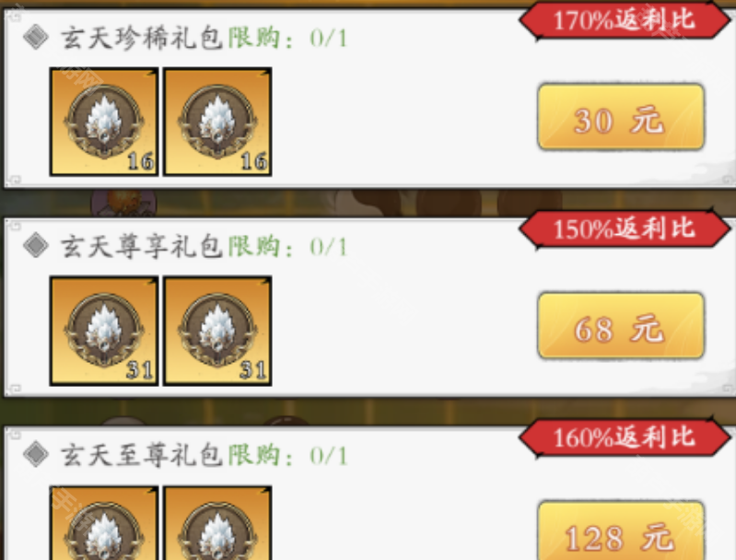Click the 限购: 0/1 label on 玄天珍稀礼包

tap(287, 38)
